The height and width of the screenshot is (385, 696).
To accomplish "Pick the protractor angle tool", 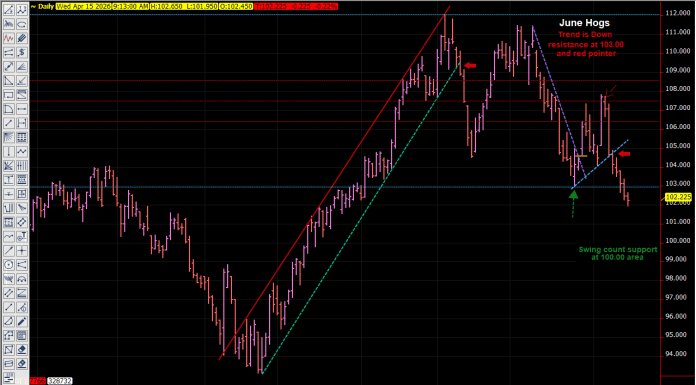I will coord(8,322).
